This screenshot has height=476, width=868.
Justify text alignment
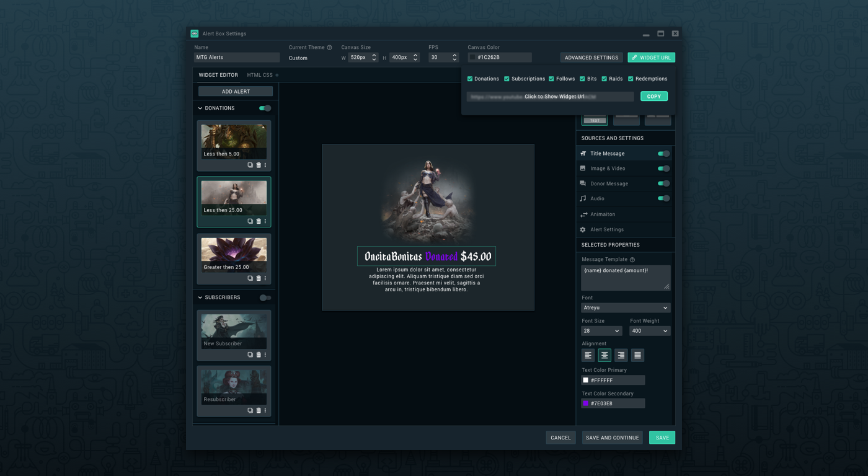pyautogui.click(x=637, y=355)
